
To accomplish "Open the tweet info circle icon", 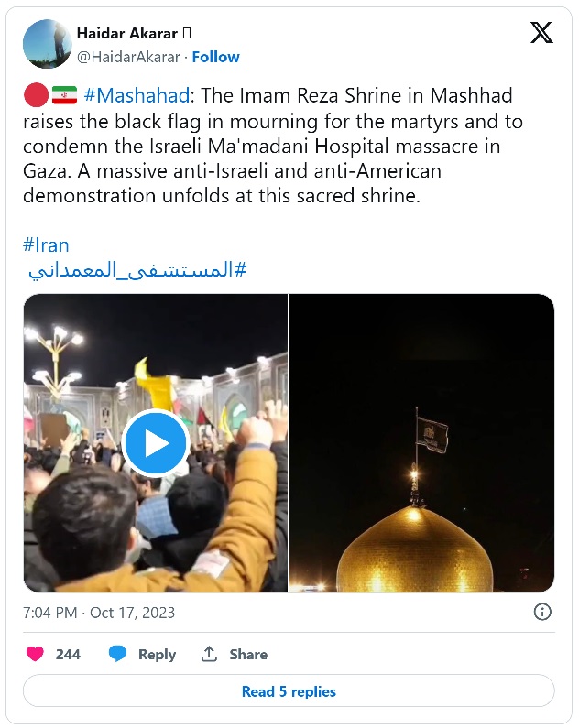I will (542, 612).
